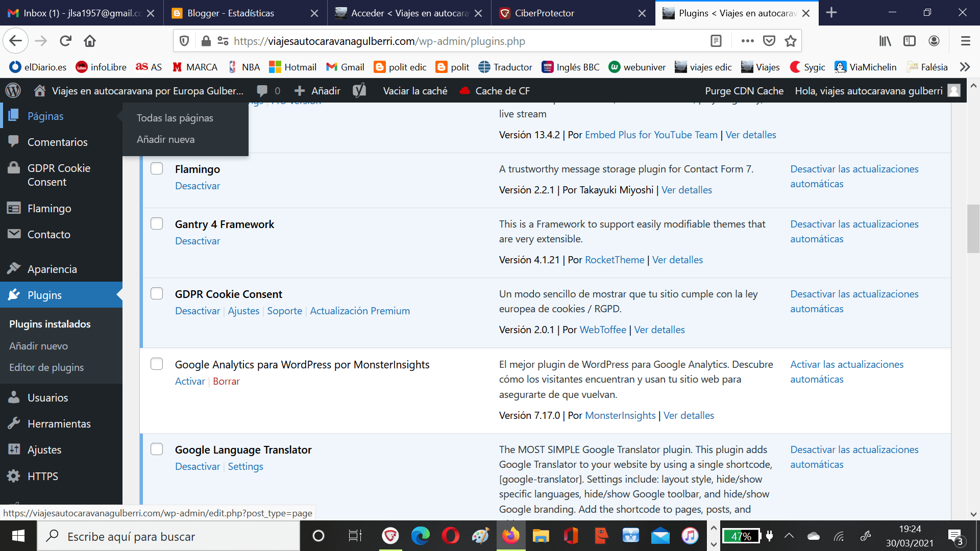Open Task View on taskbar
980x551 pixels.
pos(355,536)
